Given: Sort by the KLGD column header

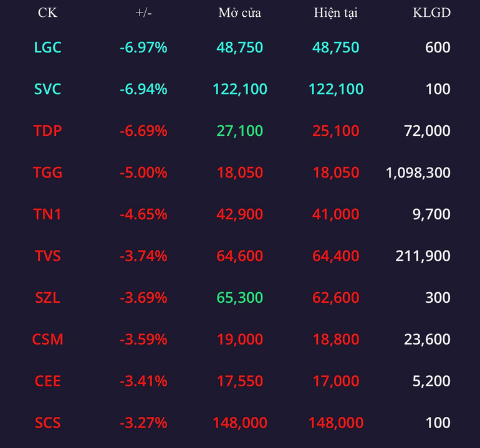Looking at the screenshot, I should pos(431,13).
